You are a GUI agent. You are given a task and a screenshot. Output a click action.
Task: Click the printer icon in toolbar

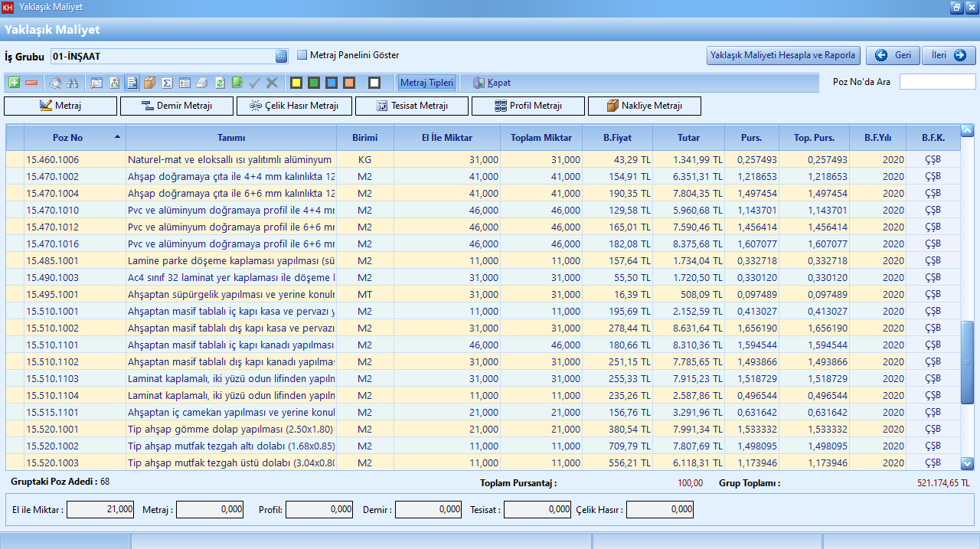pyautogui.click(x=202, y=83)
